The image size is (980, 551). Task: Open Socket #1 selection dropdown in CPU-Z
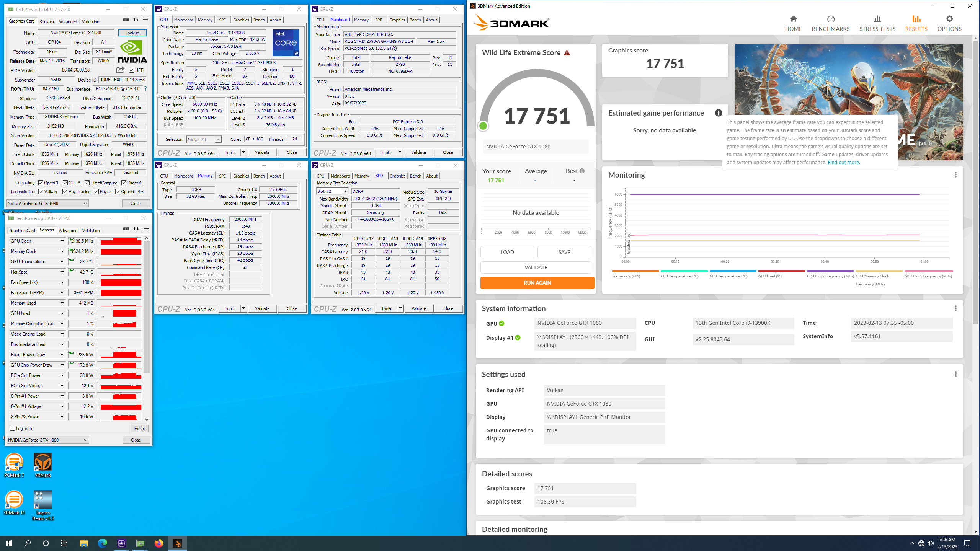(204, 140)
